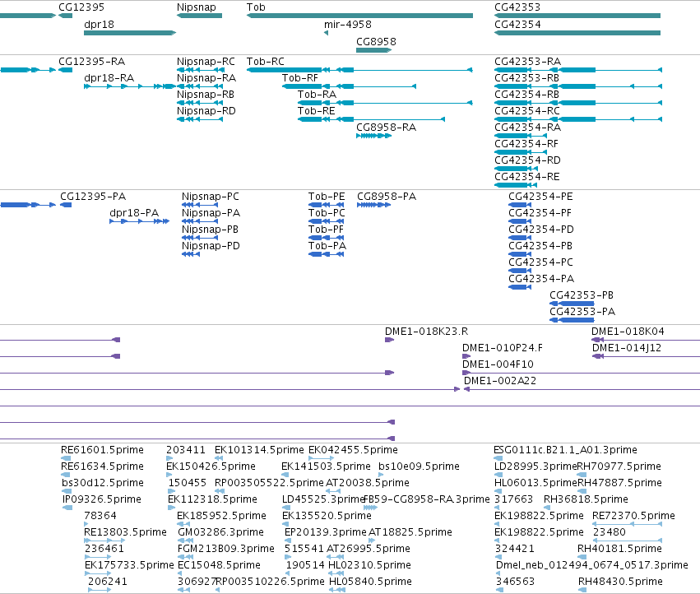The height and width of the screenshot is (594, 700).
Task: Select the Tob gene span bar
Action: tap(359, 16)
